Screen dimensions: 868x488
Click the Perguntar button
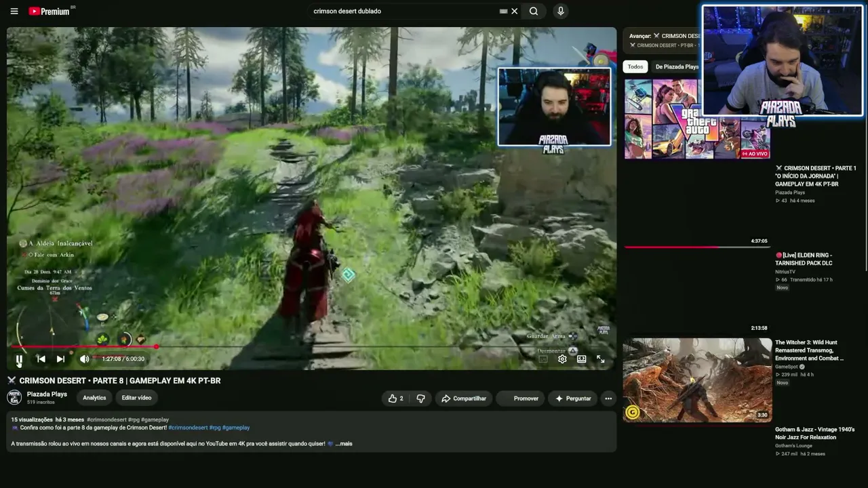(573, 399)
